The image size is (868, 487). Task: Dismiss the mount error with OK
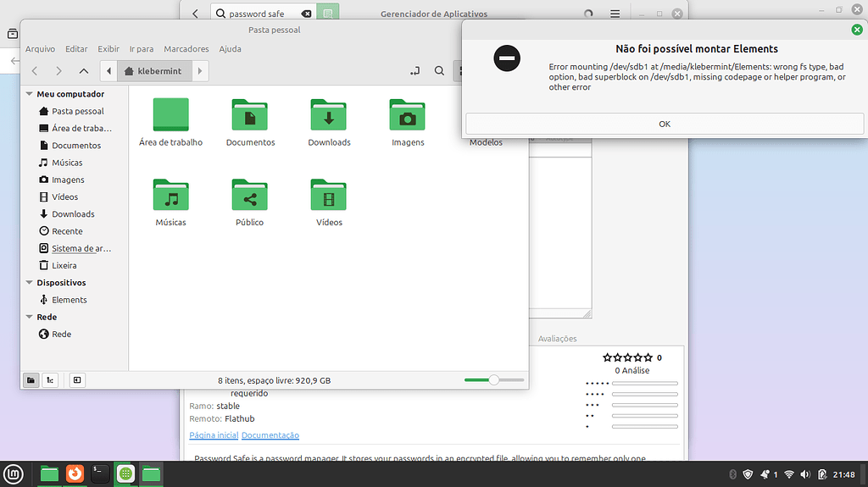(x=665, y=124)
